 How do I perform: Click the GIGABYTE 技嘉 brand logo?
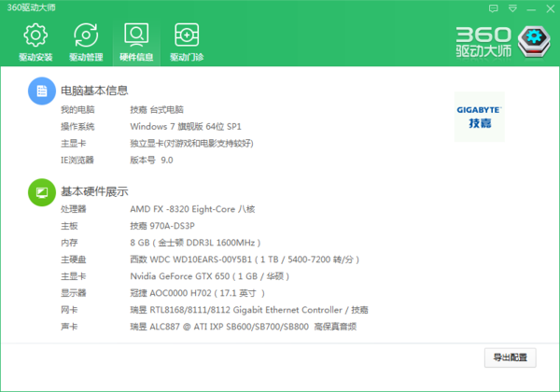[x=479, y=117]
